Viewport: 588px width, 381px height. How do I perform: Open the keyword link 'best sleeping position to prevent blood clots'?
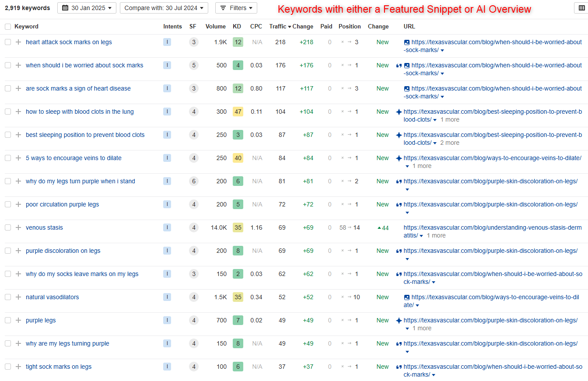[x=85, y=135]
